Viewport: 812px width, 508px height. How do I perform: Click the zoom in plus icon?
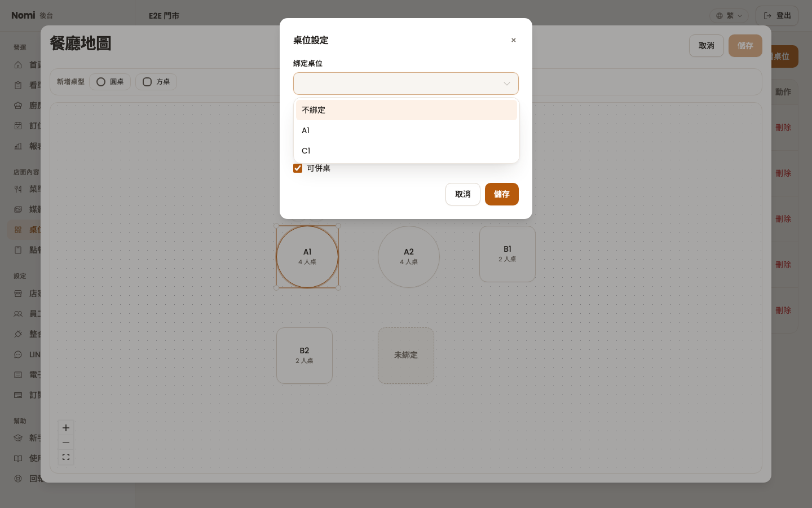(x=66, y=428)
